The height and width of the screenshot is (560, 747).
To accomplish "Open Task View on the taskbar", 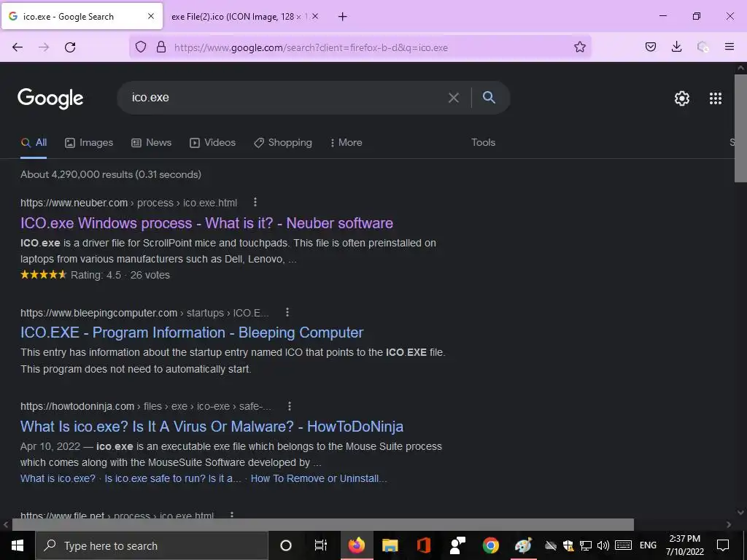I will 321,545.
